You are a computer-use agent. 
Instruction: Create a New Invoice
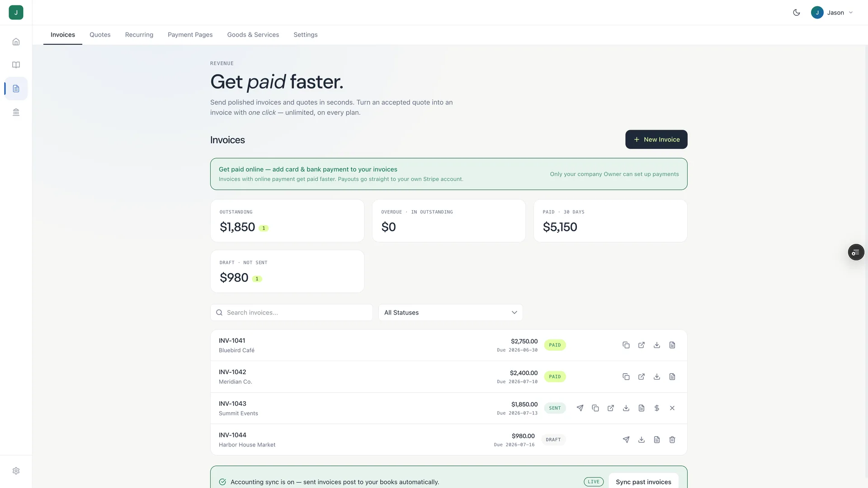pos(656,140)
